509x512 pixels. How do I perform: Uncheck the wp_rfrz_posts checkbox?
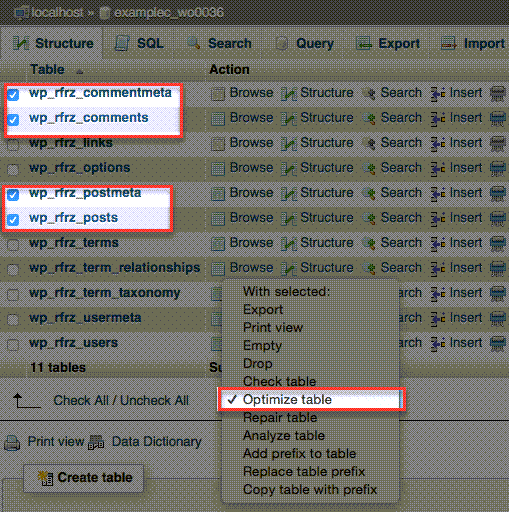pyautogui.click(x=13, y=219)
